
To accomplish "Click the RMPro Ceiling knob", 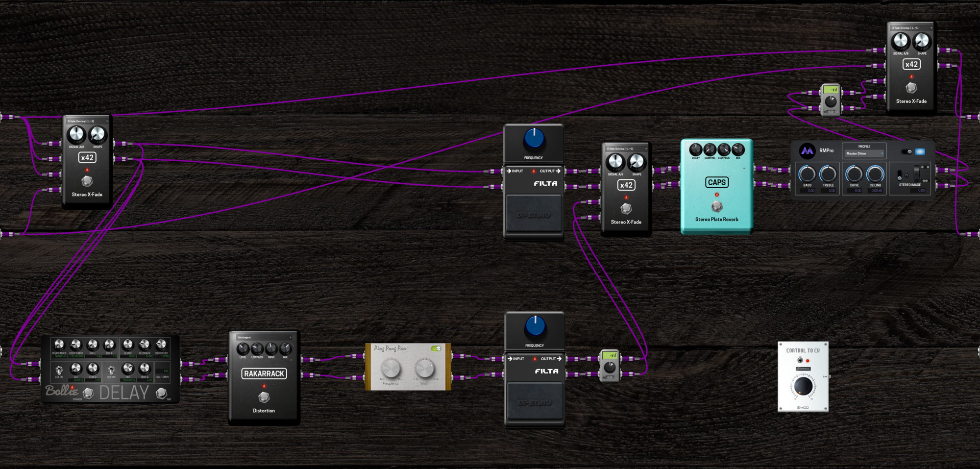I will pyautogui.click(x=875, y=174).
